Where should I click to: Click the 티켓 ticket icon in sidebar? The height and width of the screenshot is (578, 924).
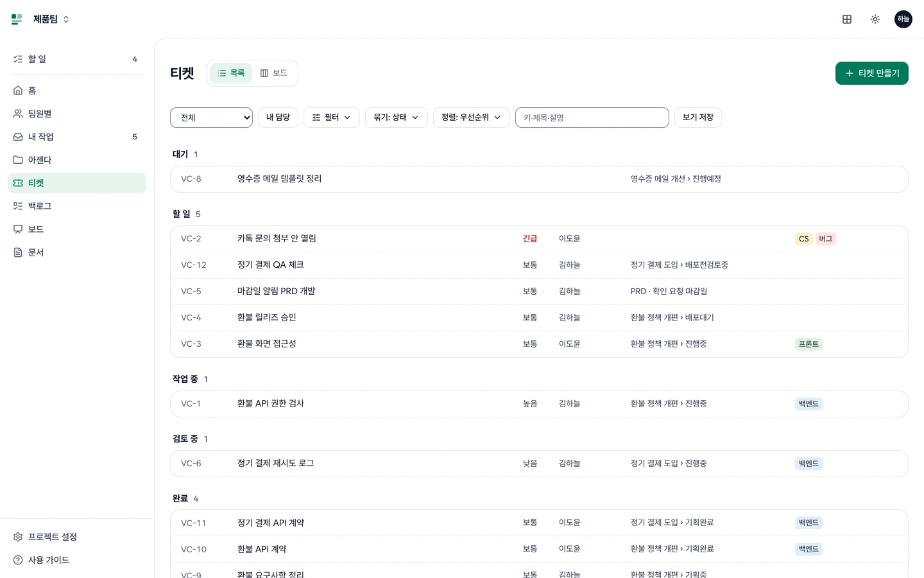tap(18, 183)
